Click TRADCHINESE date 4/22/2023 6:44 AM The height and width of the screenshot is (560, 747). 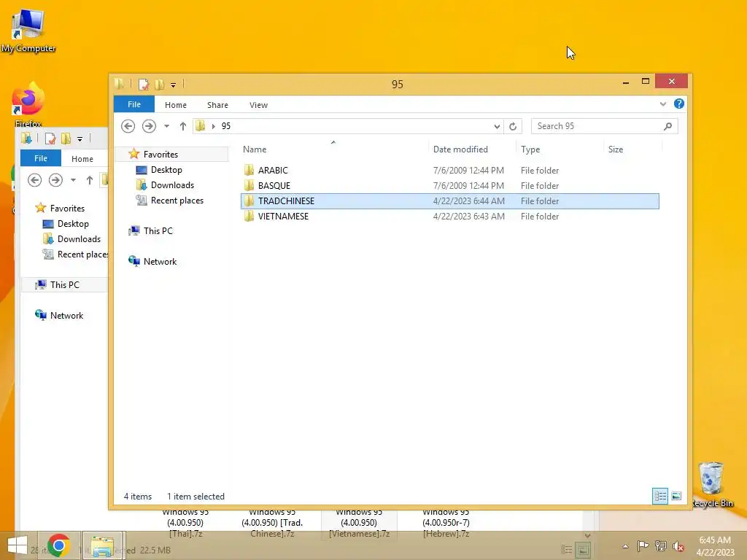click(x=469, y=201)
